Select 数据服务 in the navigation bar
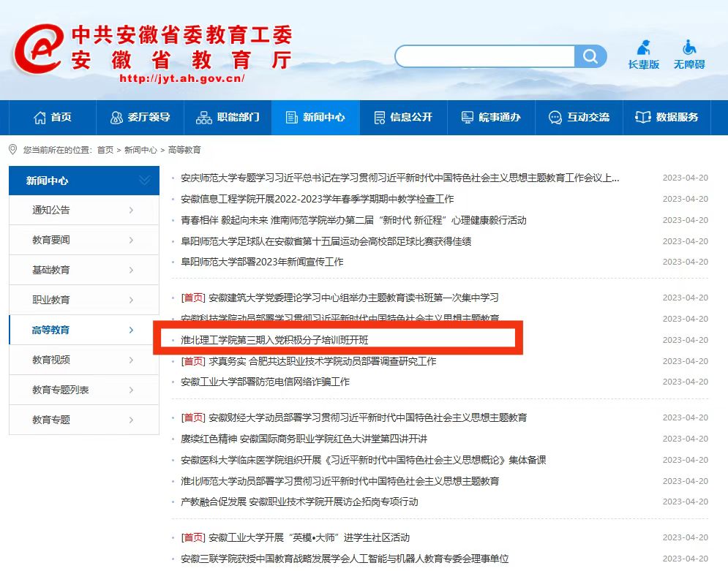The image size is (728, 571). pos(667,117)
